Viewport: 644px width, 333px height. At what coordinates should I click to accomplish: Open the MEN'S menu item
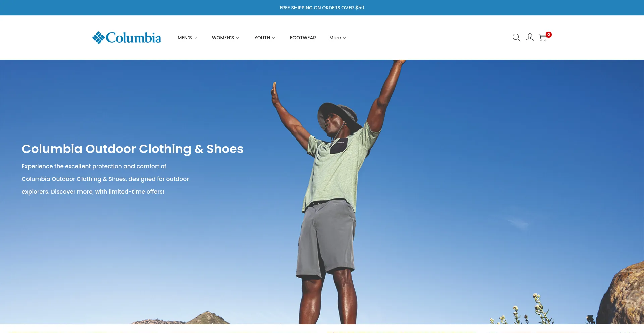coord(185,38)
